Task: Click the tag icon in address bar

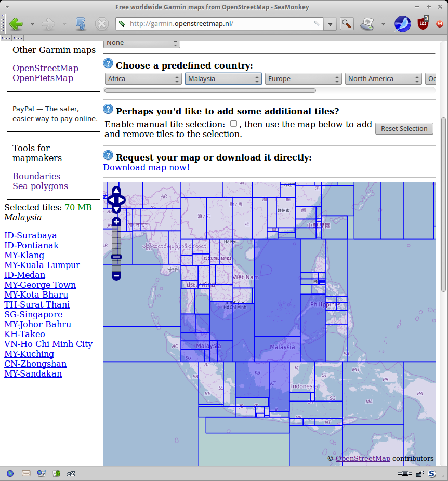Action: [317, 23]
